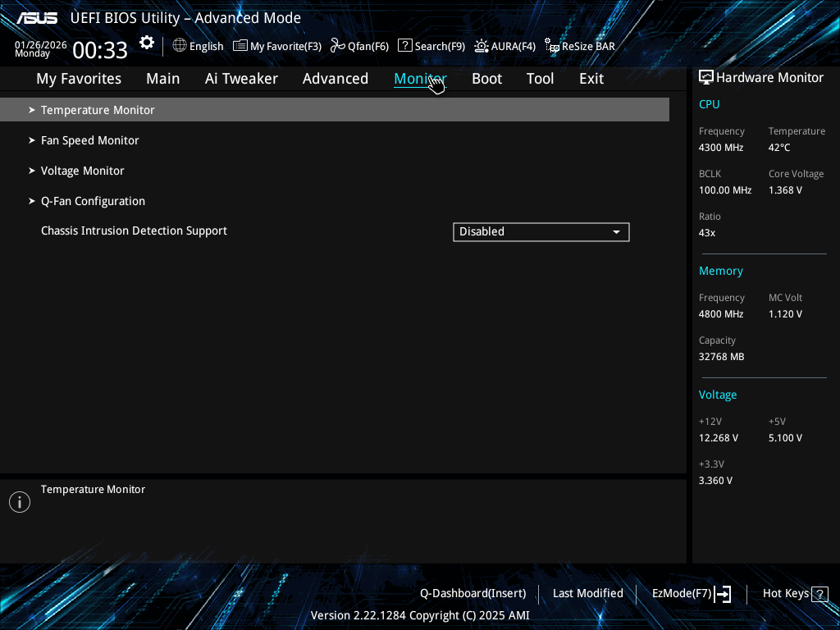This screenshot has height=630, width=840.
Task: Expand Fan Speed Monitor submenu
Action: pyautogui.click(x=89, y=140)
